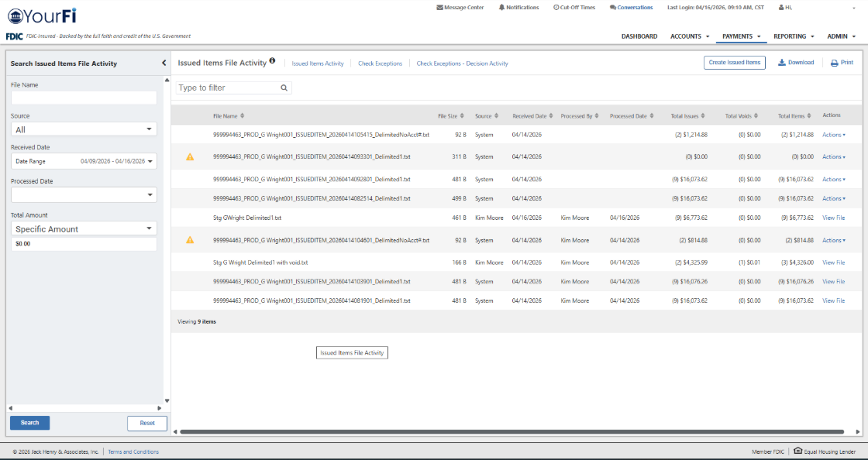Click search panel scroll up arrow

click(x=167, y=81)
